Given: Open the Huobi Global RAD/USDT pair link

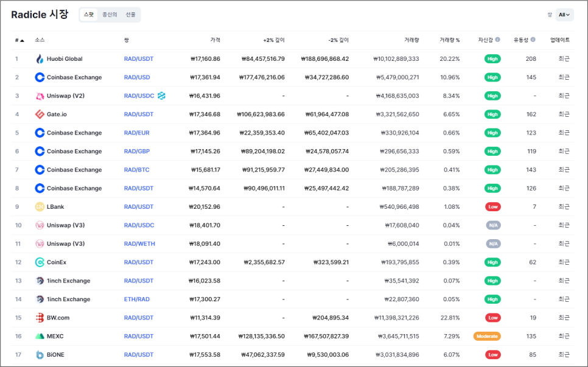Looking at the screenshot, I should point(139,59).
